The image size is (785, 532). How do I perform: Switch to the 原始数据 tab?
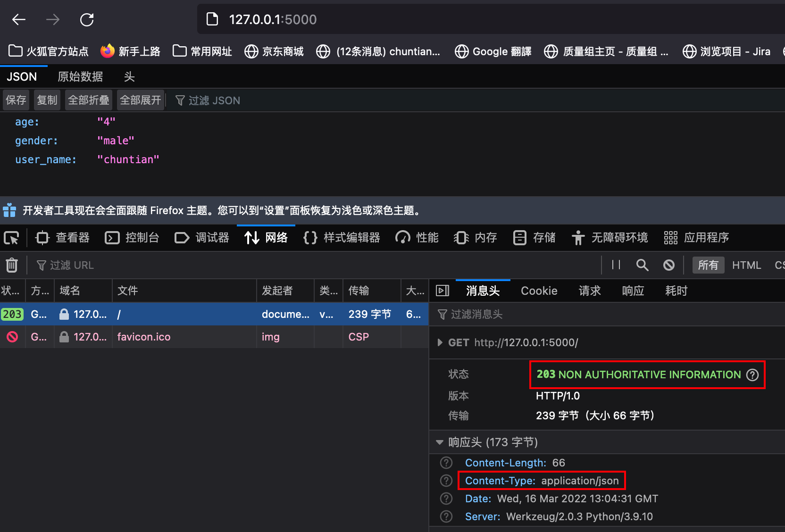coord(80,76)
